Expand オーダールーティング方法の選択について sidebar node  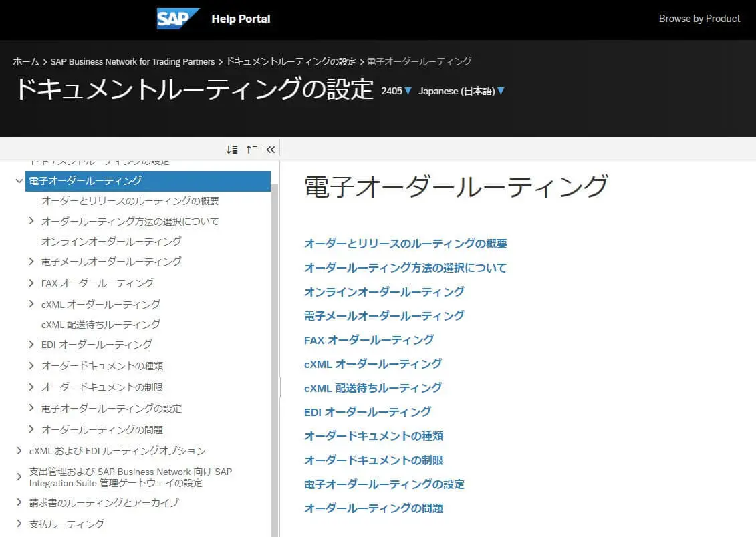tap(31, 221)
